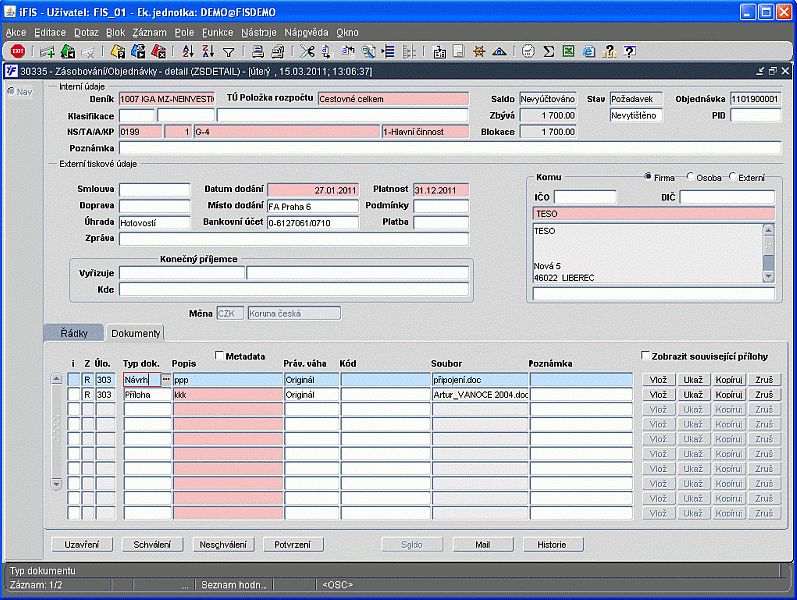This screenshot has width=797, height=600.
Task: Click the triangle ruler icon
Action: tap(499, 51)
